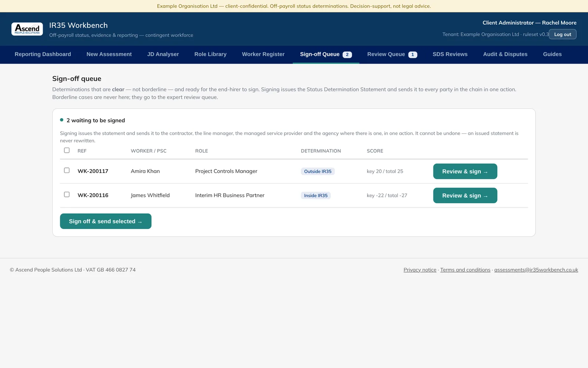
Task: Click the Client Administrator — Rachel Moore label
Action: click(x=530, y=23)
